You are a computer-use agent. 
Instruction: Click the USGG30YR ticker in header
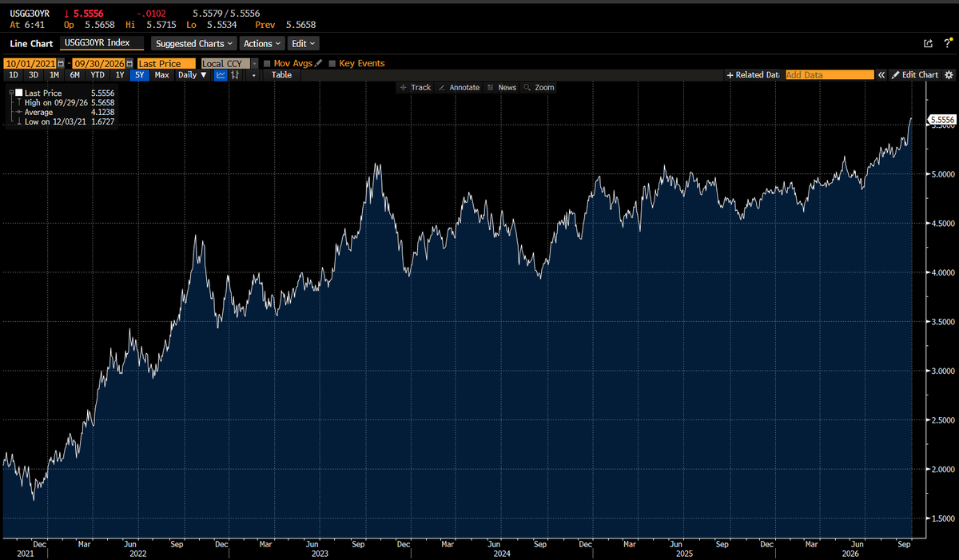click(30, 14)
